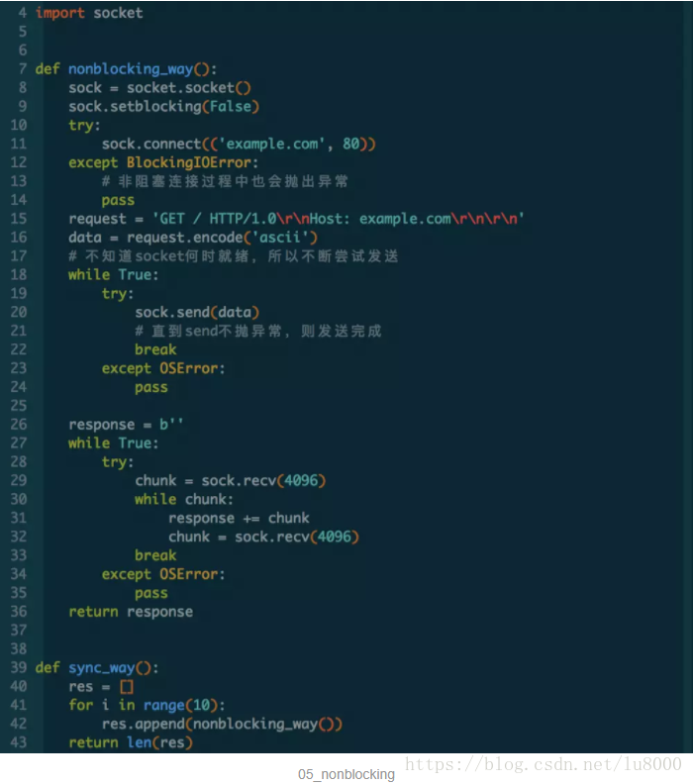The height and width of the screenshot is (784, 693).
Task: Click 'except OSError:' on line 34
Action: coord(163,574)
